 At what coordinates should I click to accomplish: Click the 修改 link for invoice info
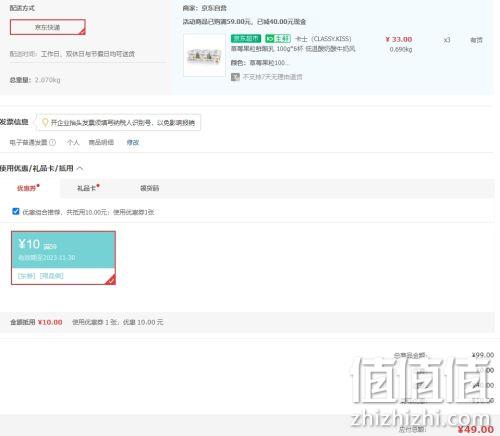(x=133, y=142)
